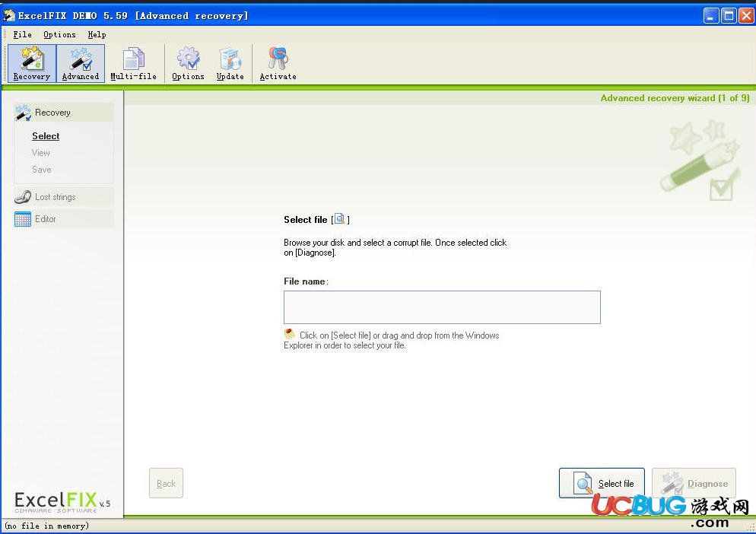
Task: Open the Options menu
Action: coord(59,35)
